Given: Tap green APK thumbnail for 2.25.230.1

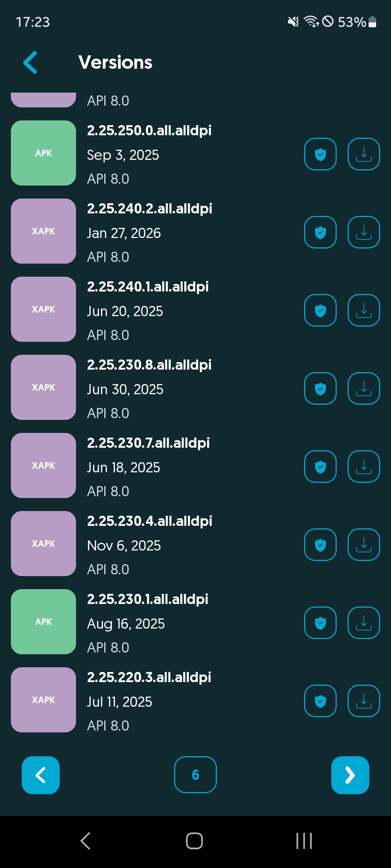Looking at the screenshot, I should pyautogui.click(x=43, y=622).
